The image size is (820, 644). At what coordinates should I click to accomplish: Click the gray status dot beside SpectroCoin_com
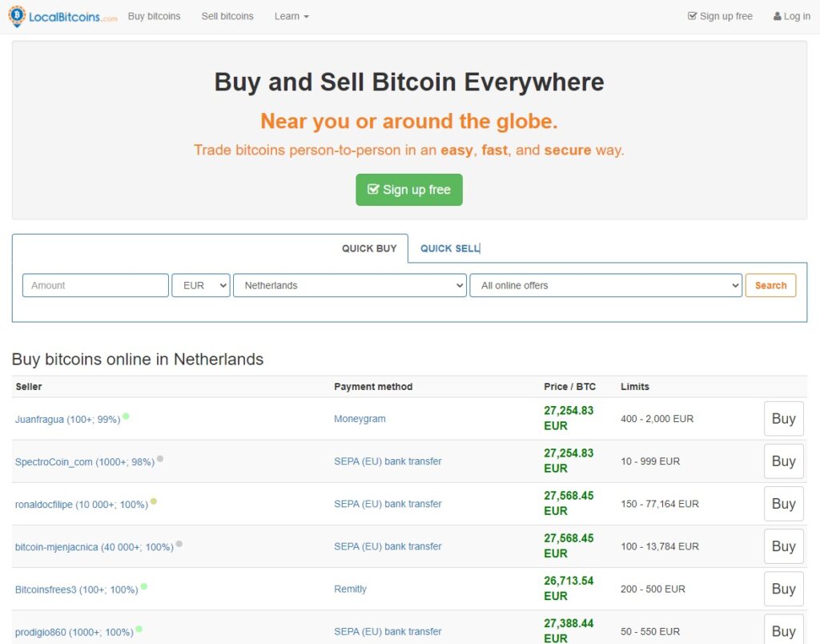coord(160,459)
